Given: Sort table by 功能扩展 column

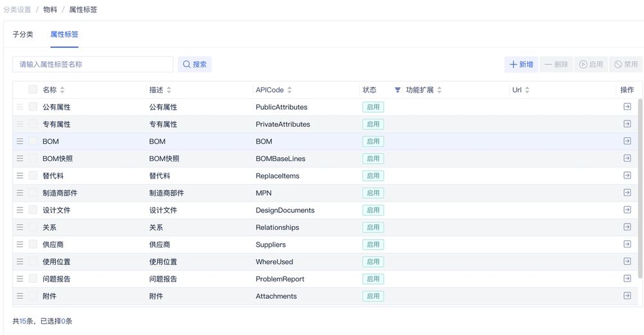Looking at the screenshot, I should pyautogui.click(x=439, y=90).
